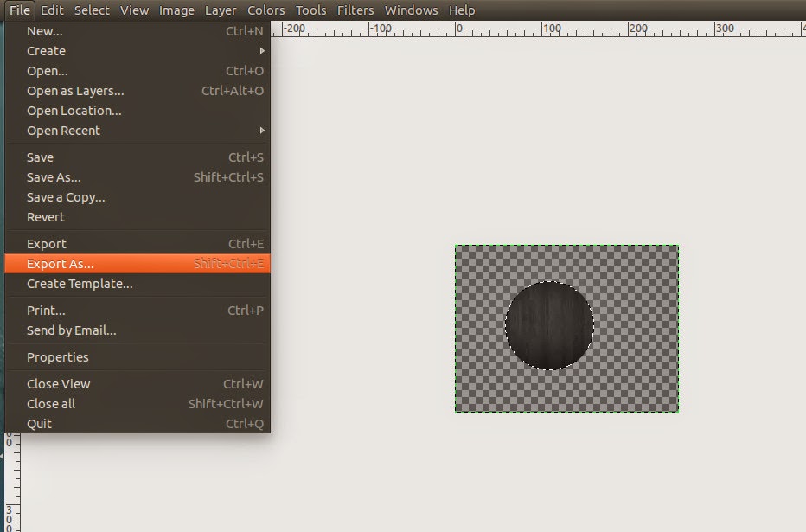Create a template from the image
This screenshot has height=532, width=806.
pos(78,283)
